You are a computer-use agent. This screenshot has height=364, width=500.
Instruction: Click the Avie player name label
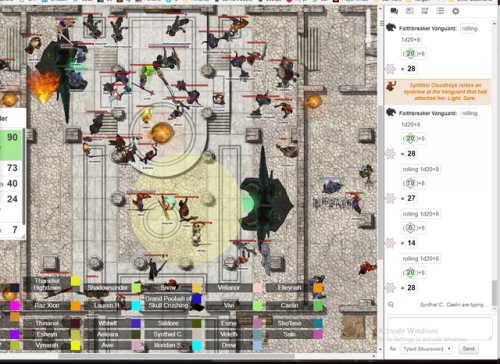click(107, 345)
